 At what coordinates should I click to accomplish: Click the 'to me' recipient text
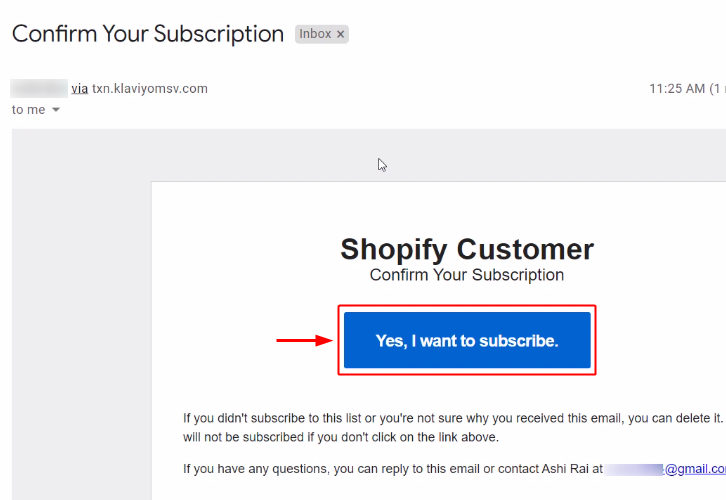(x=28, y=110)
